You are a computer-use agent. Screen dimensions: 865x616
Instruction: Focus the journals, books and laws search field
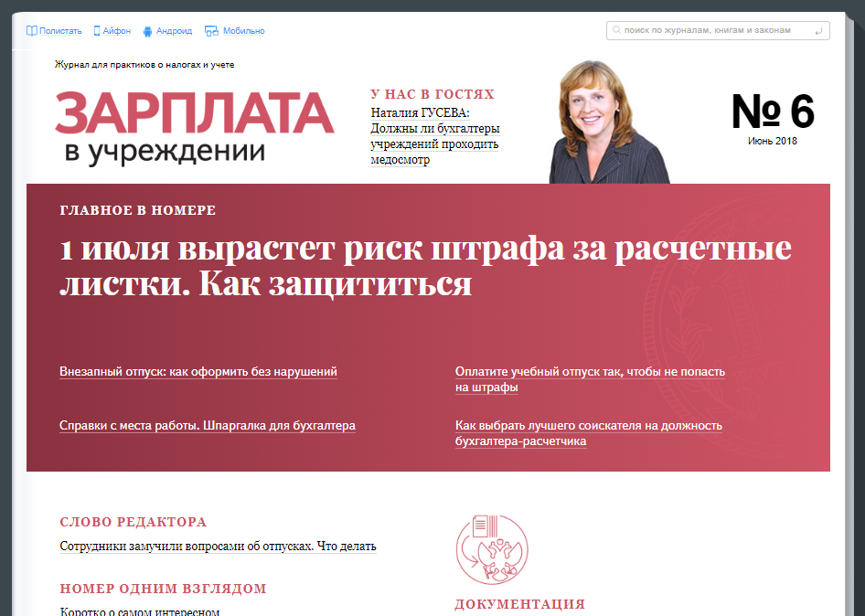click(713, 31)
